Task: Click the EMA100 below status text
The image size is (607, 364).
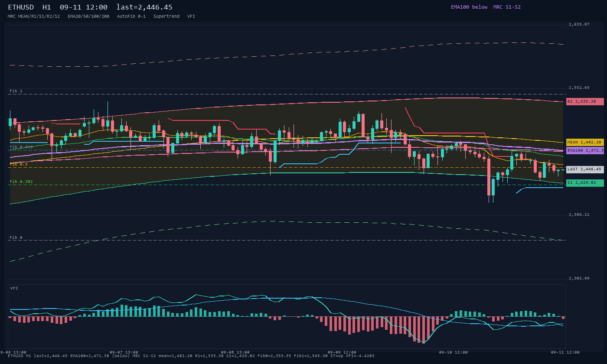Action: coord(469,7)
